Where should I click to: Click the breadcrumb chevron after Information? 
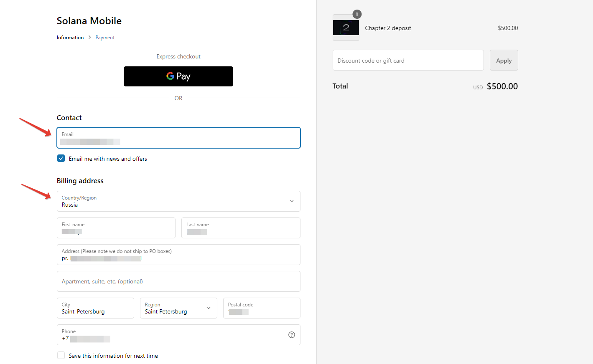(89, 37)
